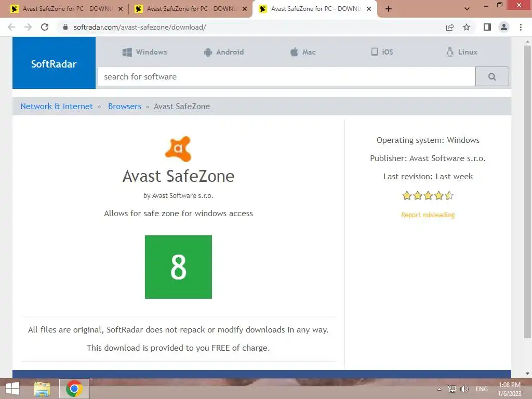The width and height of the screenshot is (532, 399).
Task: Close the third Avast SafeZone tab
Action: (x=369, y=9)
